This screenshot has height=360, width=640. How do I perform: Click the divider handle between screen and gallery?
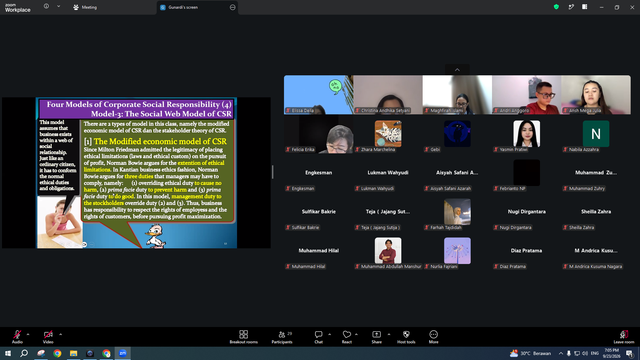point(272,172)
